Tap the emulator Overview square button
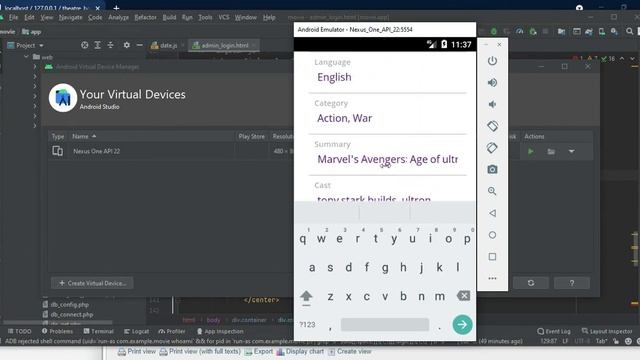The height and width of the screenshot is (360, 640). pyautogui.click(x=492, y=257)
